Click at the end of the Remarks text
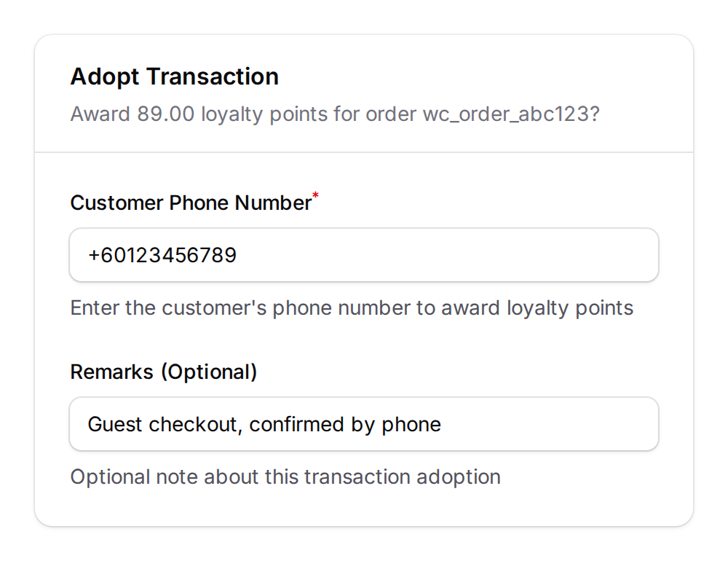The image size is (728, 561). point(448,424)
